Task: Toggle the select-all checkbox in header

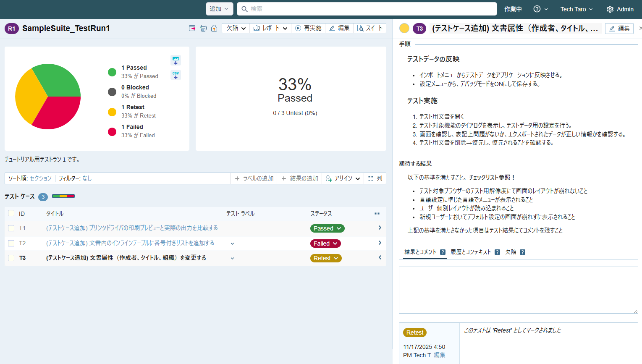Action: pos(11,213)
